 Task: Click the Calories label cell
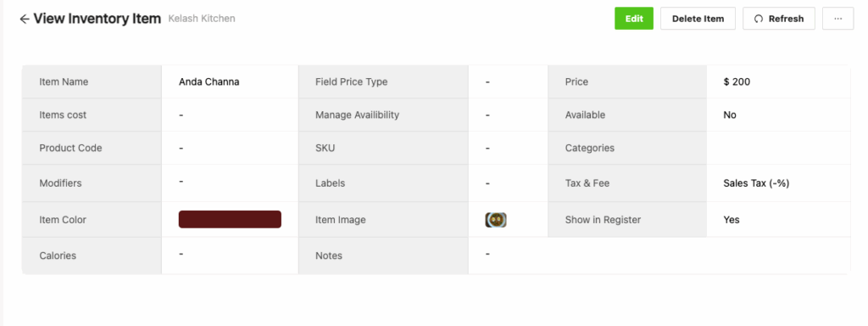point(92,256)
